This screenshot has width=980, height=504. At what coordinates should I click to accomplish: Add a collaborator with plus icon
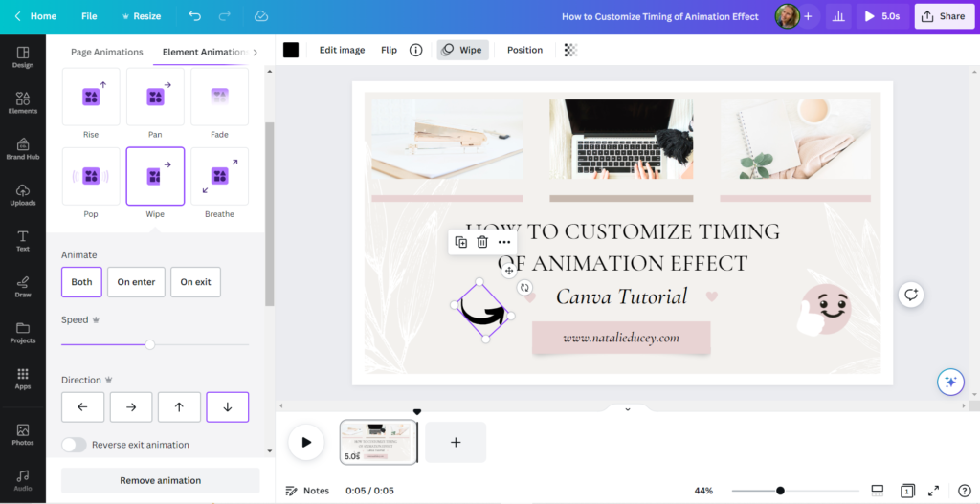tap(808, 16)
